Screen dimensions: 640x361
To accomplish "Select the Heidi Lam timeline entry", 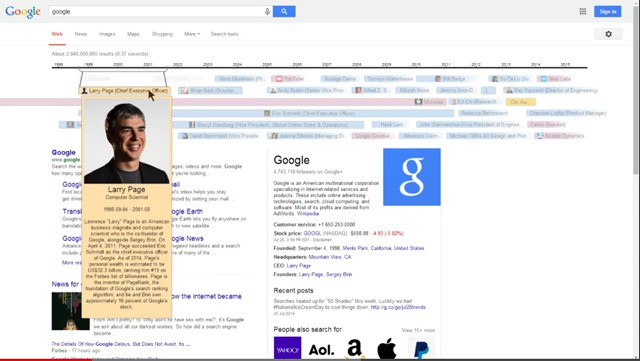I will coord(391,125).
